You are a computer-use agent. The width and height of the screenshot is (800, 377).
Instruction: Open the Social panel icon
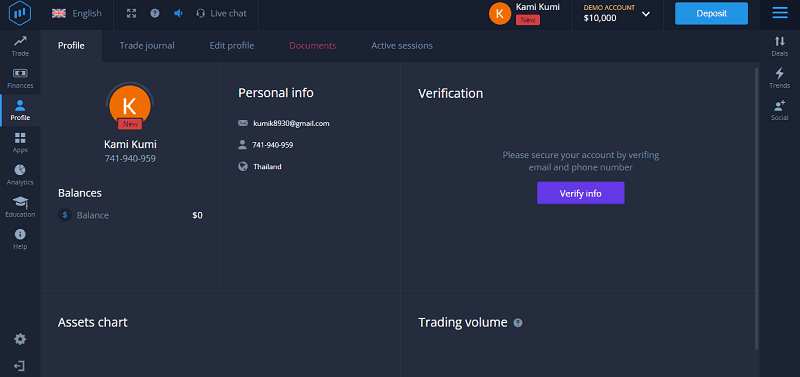(x=780, y=110)
